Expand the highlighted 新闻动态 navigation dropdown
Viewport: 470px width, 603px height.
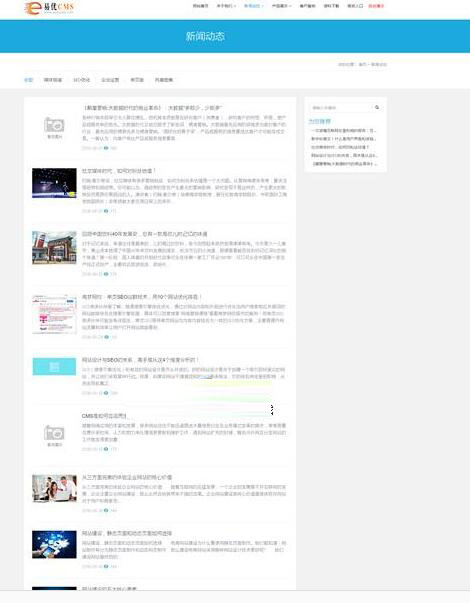click(x=253, y=6)
